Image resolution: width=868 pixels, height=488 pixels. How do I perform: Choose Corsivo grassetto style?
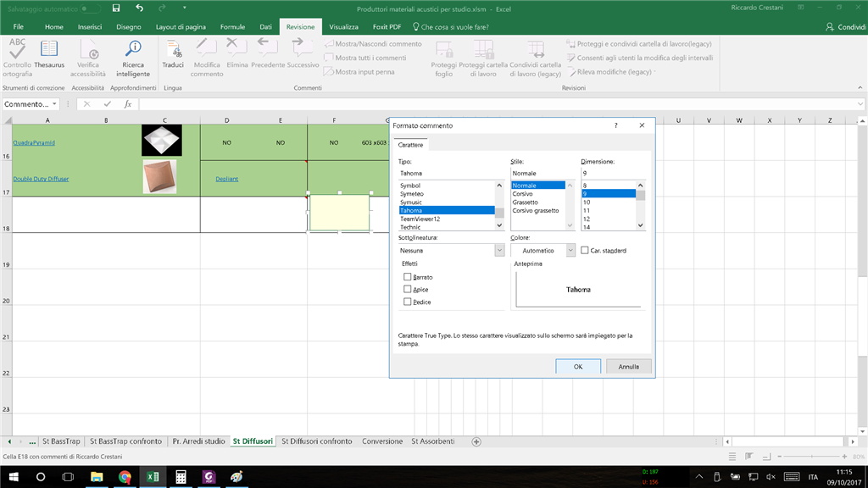pyautogui.click(x=536, y=210)
